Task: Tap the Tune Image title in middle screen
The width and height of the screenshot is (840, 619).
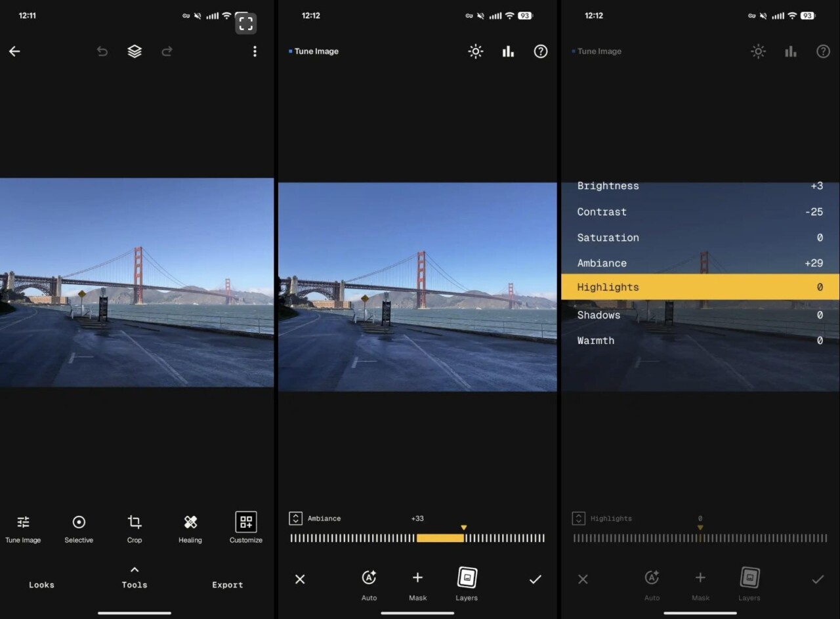Action: pos(316,51)
